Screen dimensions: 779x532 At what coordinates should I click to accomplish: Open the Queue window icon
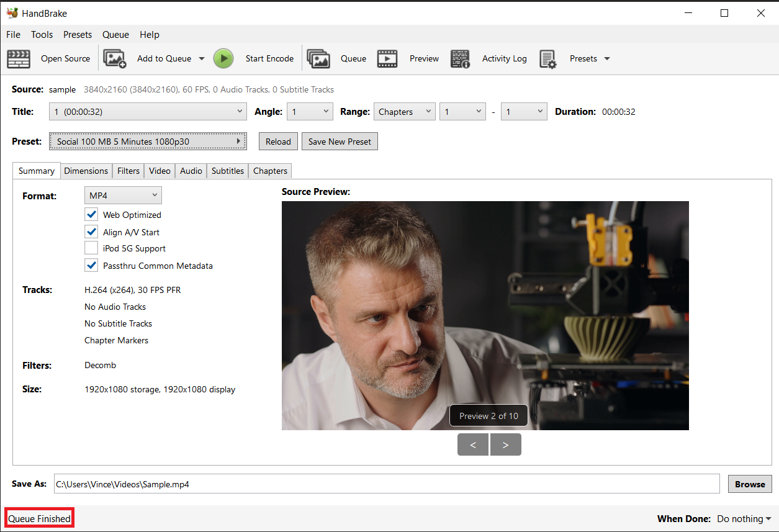pos(318,58)
